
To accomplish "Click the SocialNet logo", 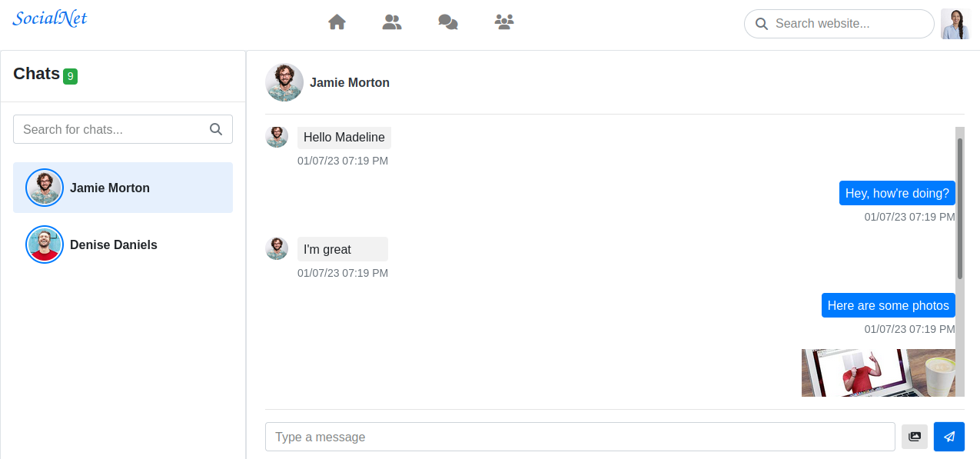I will 50,18.
